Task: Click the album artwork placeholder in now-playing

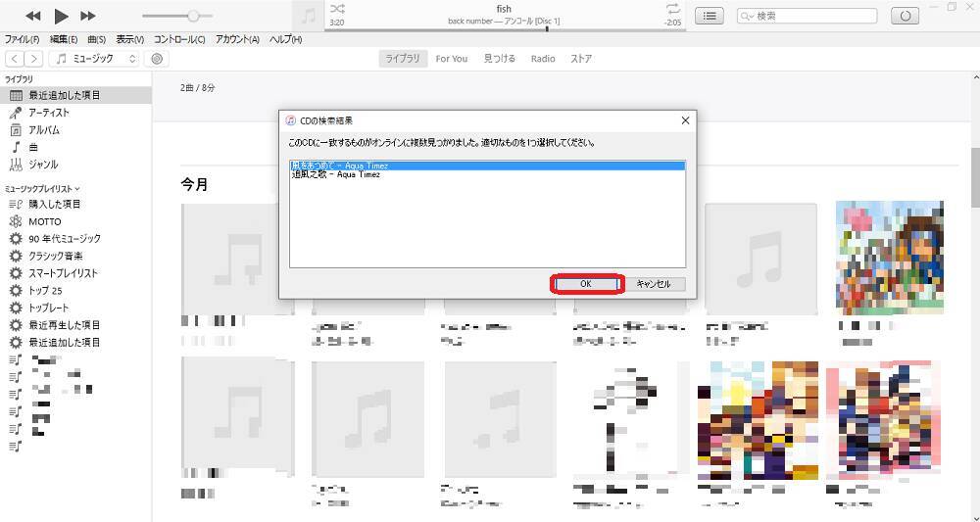Action: (308, 16)
